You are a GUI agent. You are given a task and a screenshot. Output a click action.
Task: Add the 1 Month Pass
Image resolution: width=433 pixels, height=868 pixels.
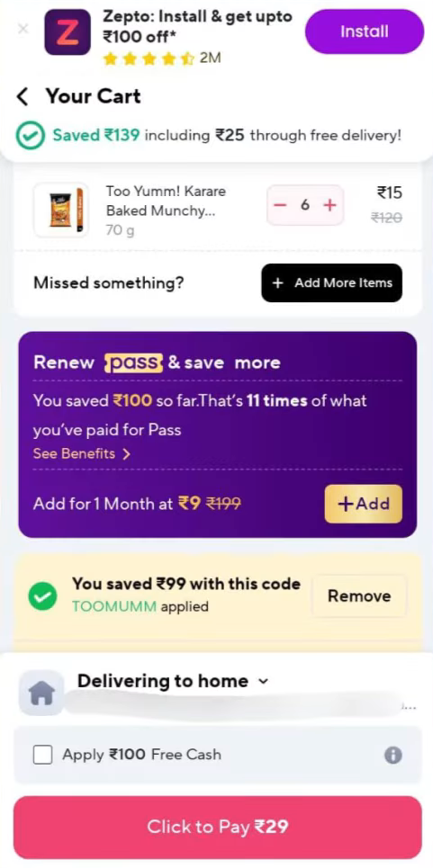[x=363, y=504]
